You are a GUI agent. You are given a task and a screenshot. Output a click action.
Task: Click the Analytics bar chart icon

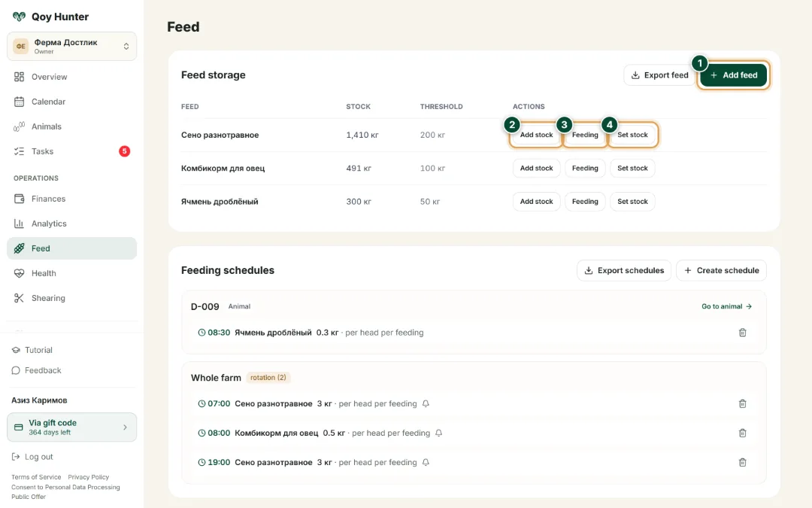point(19,224)
